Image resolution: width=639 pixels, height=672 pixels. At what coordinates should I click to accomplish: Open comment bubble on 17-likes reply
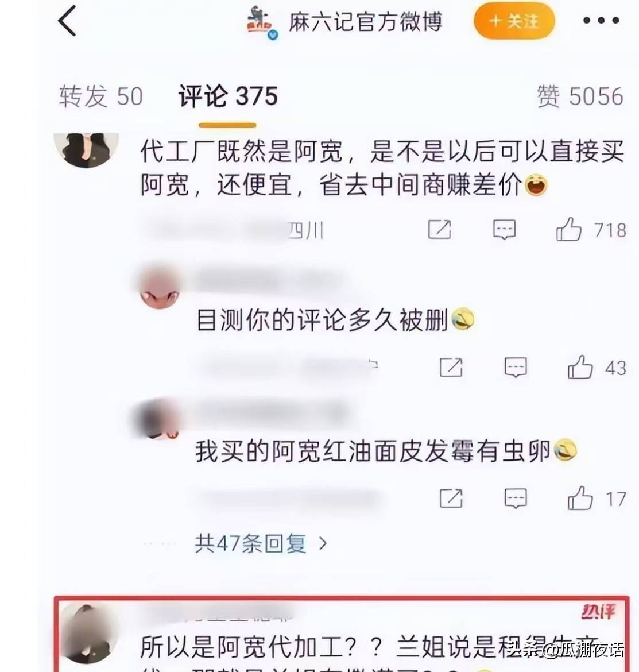coord(516,498)
